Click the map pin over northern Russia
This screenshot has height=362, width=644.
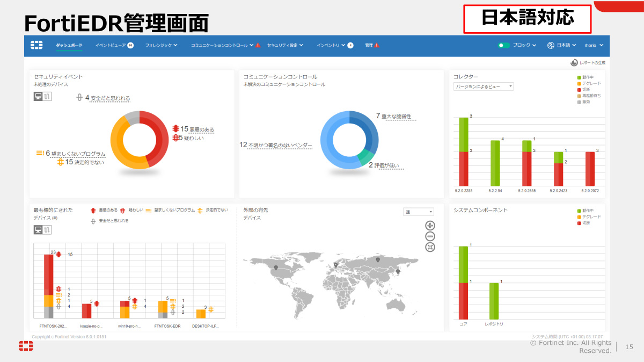378,260
